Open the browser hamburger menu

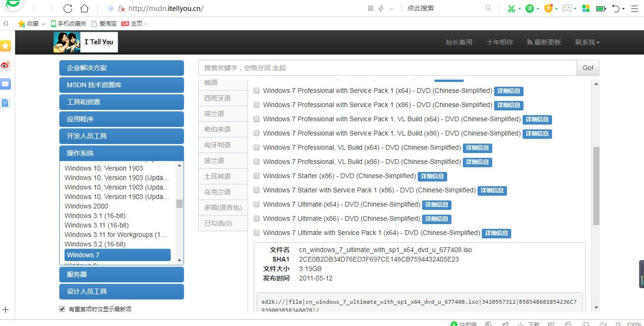[635, 9]
